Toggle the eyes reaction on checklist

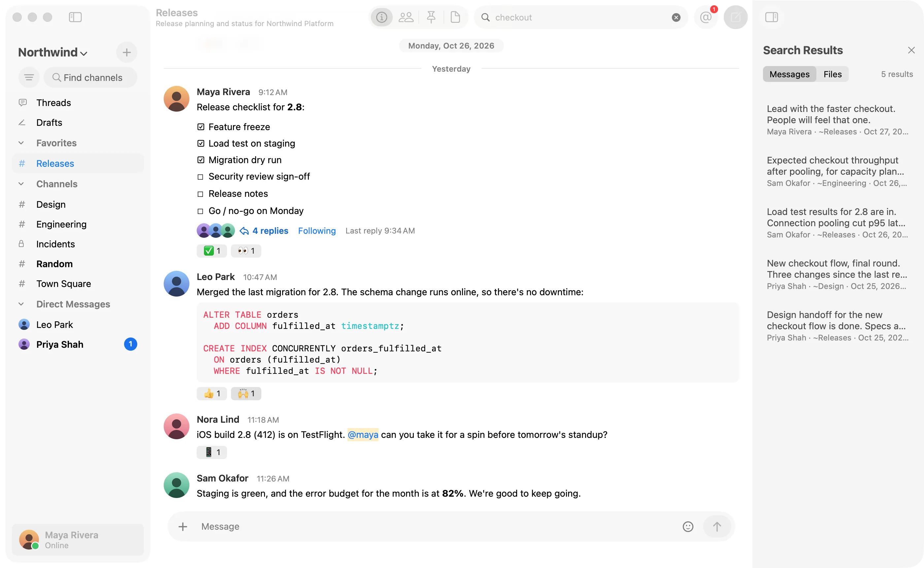point(246,251)
